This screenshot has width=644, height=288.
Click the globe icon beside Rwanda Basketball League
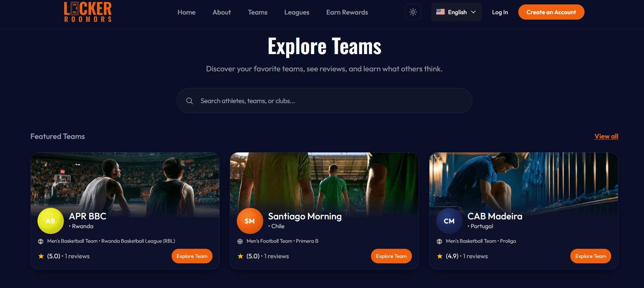(x=41, y=241)
